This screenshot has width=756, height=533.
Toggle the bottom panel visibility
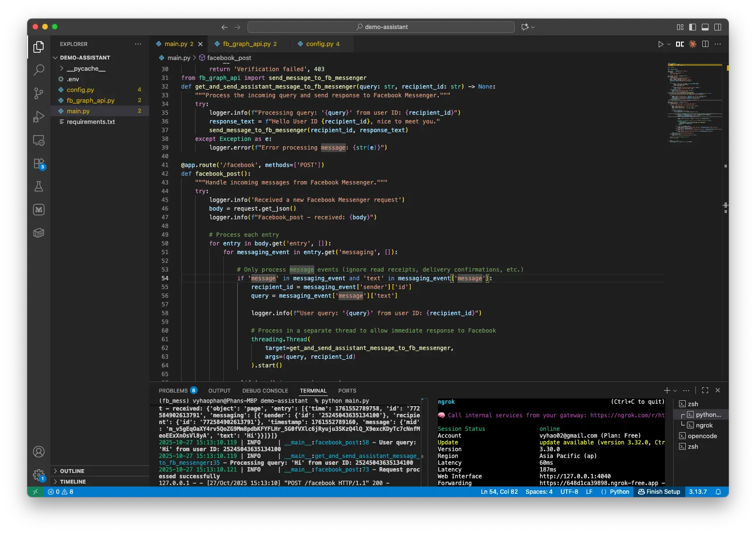tap(705, 27)
